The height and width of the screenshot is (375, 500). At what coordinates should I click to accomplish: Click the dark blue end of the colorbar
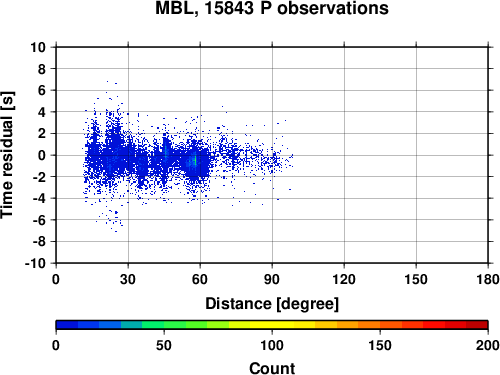tap(67, 325)
